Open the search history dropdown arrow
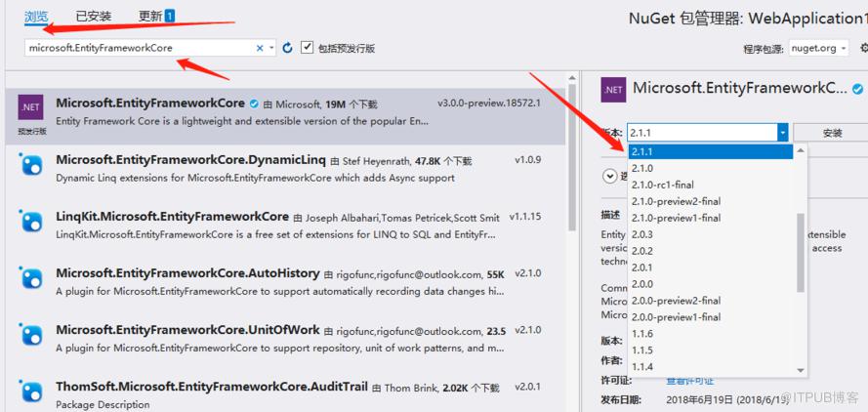 (x=271, y=48)
